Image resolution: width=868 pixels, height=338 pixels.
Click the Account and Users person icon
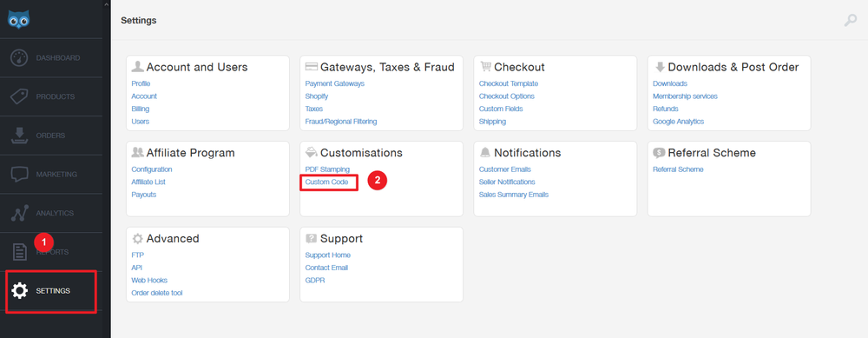click(x=137, y=67)
